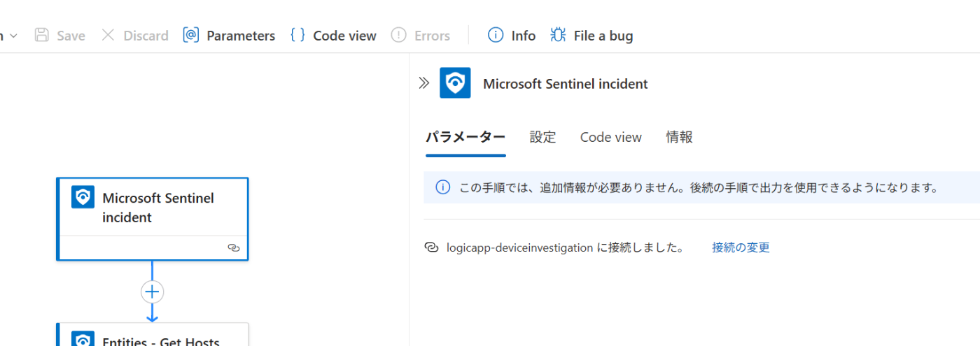Image resolution: width=980 pixels, height=346 pixels.
Task: Collapse the details panel with the double chevron
Action: click(423, 83)
